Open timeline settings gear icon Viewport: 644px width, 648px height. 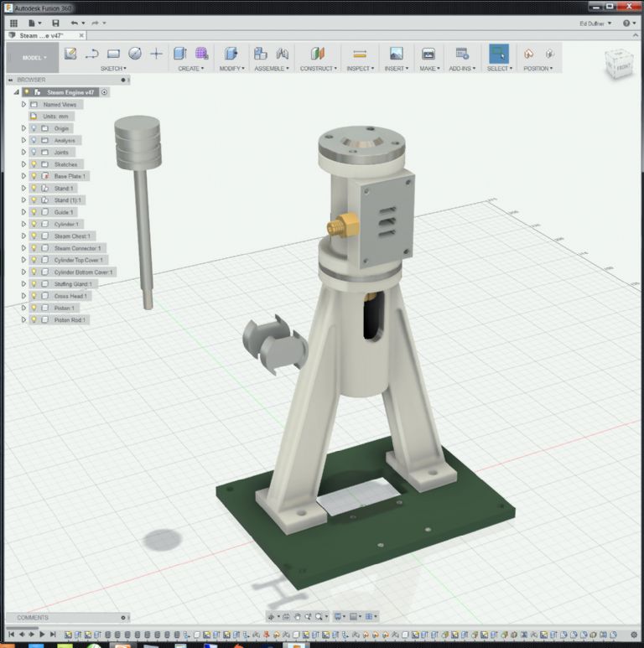point(634,635)
